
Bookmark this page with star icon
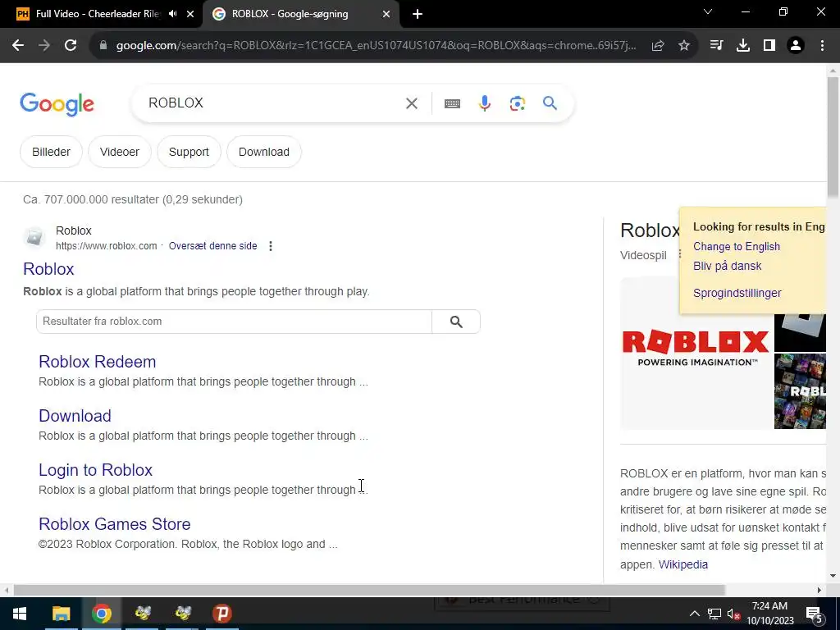[x=684, y=46]
